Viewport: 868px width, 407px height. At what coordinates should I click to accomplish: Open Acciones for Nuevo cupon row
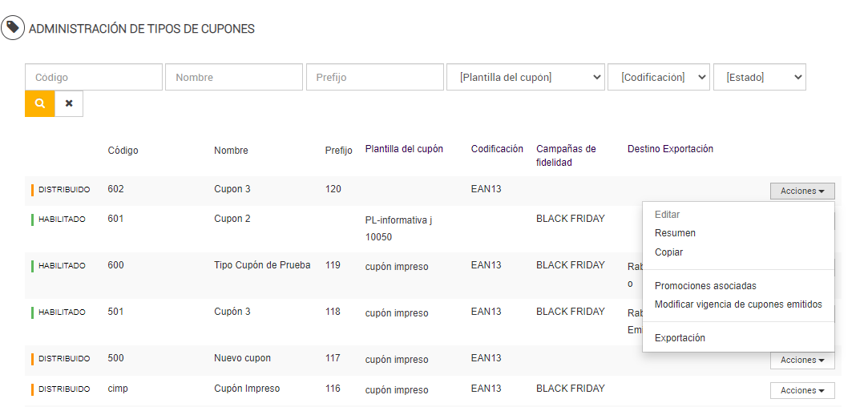(x=802, y=361)
